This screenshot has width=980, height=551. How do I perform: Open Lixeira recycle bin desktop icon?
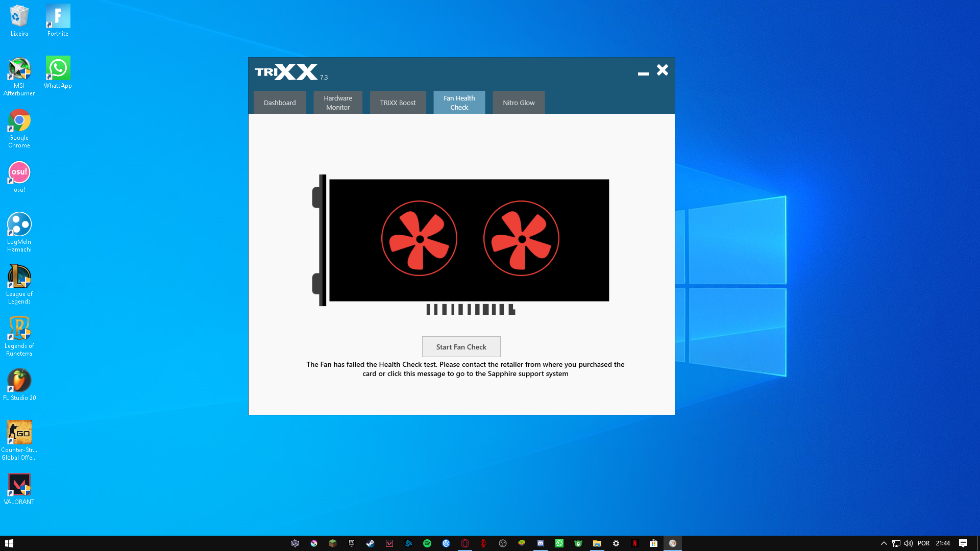[x=19, y=21]
